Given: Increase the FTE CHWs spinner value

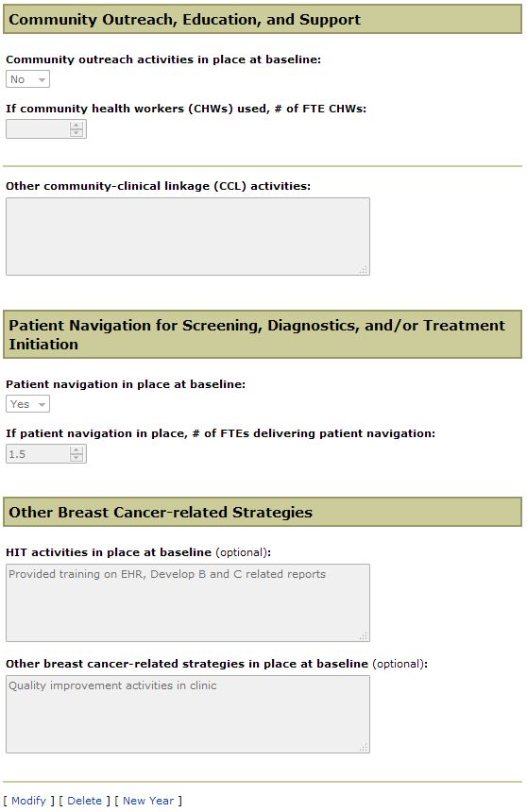Looking at the screenshot, I should pyautogui.click(x=76, y=126).
